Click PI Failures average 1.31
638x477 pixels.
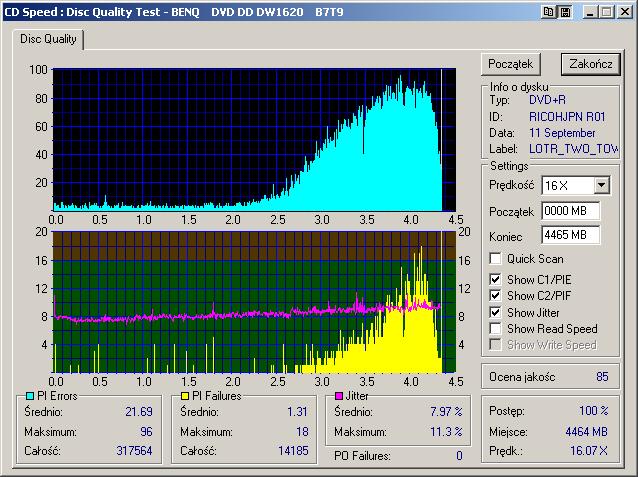(297, 412)
